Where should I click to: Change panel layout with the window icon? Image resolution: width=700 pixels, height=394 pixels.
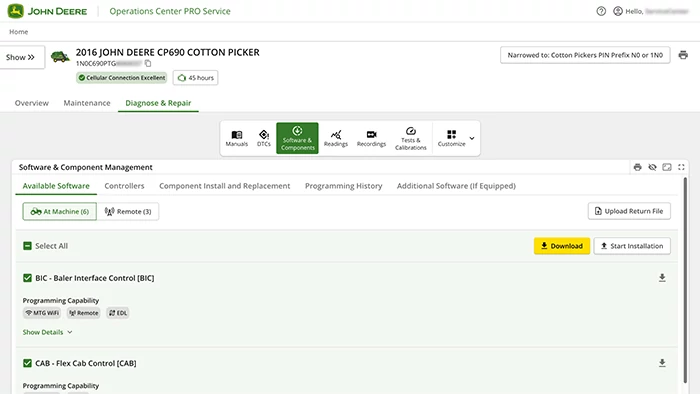(667, 167)
